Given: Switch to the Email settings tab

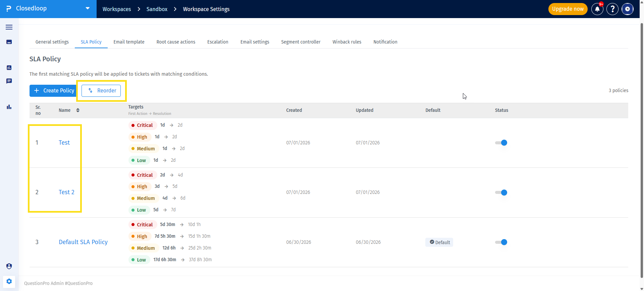Looking at the screenshot, I should [x=255, y=42].
